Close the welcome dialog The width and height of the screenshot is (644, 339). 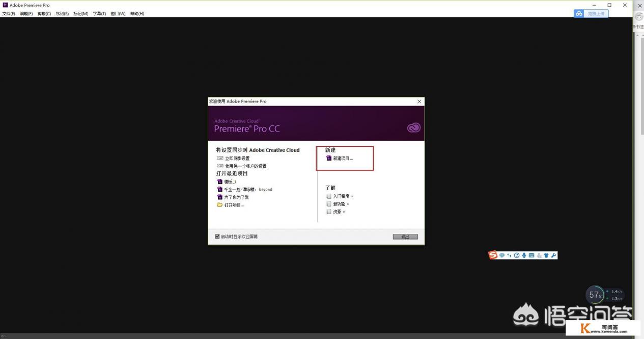point(419,101)
